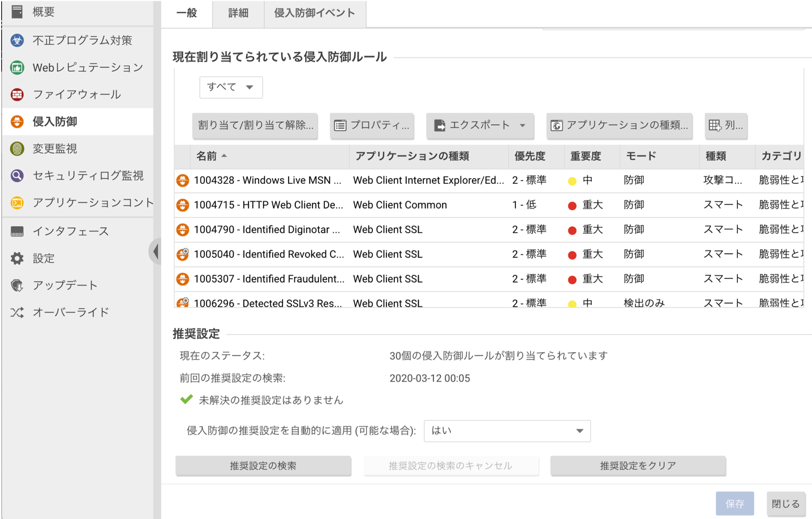Click the オーバーライド shuffle icon

(x=17, y=313)
